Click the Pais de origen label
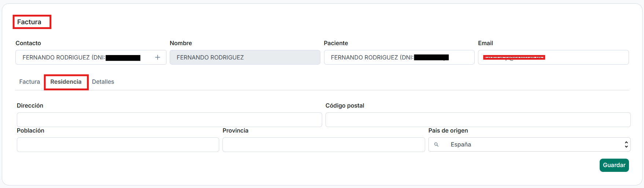The height and width of the screenshot is (188, 644). coord(448,131)
